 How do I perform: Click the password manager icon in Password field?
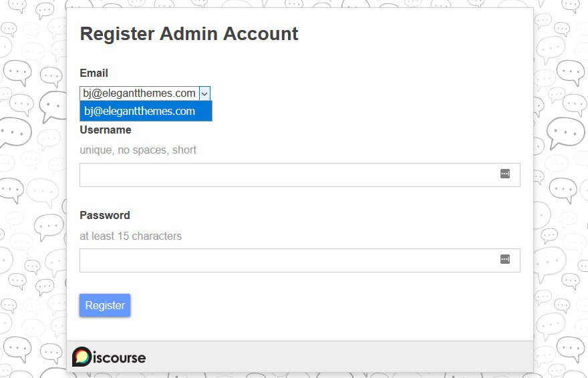[504, 259]
